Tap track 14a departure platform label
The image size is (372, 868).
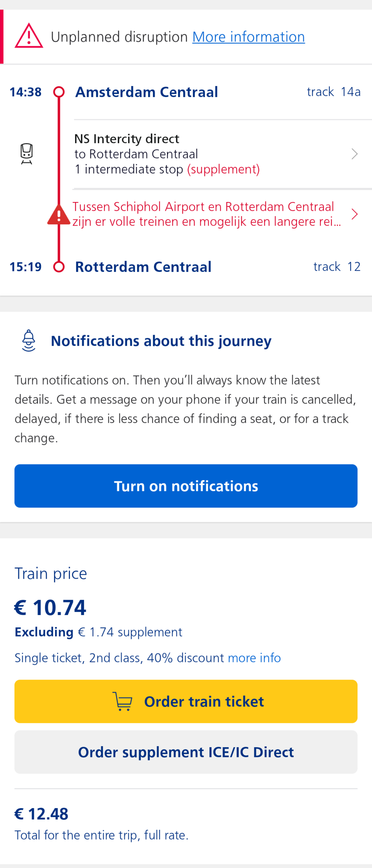click(334, 92)
